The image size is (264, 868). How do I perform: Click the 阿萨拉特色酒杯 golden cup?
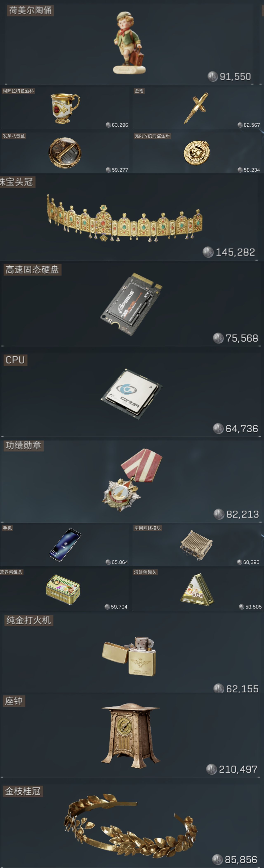coord(65,108)
